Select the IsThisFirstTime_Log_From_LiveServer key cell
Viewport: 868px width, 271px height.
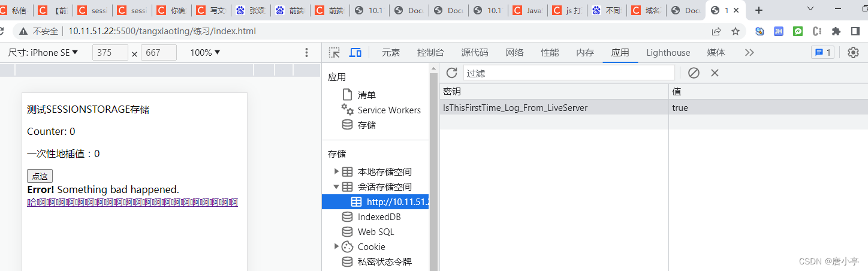tap(554, 108)
